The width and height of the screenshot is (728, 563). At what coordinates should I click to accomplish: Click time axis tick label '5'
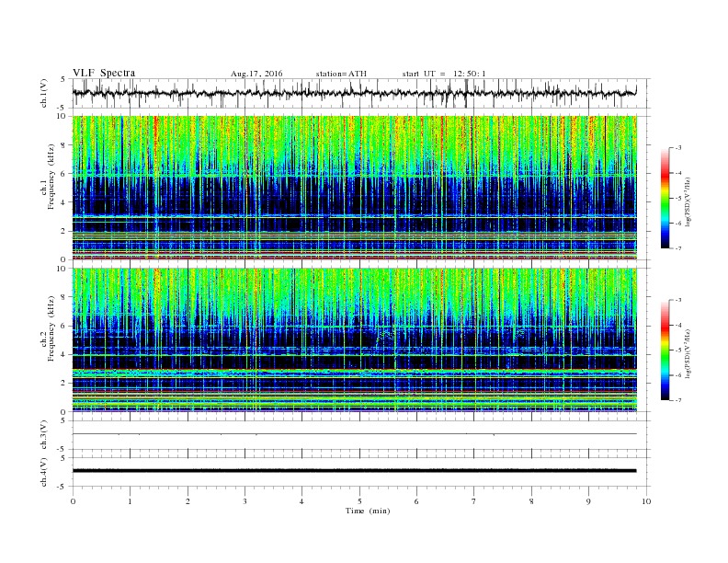coord(359,501)
